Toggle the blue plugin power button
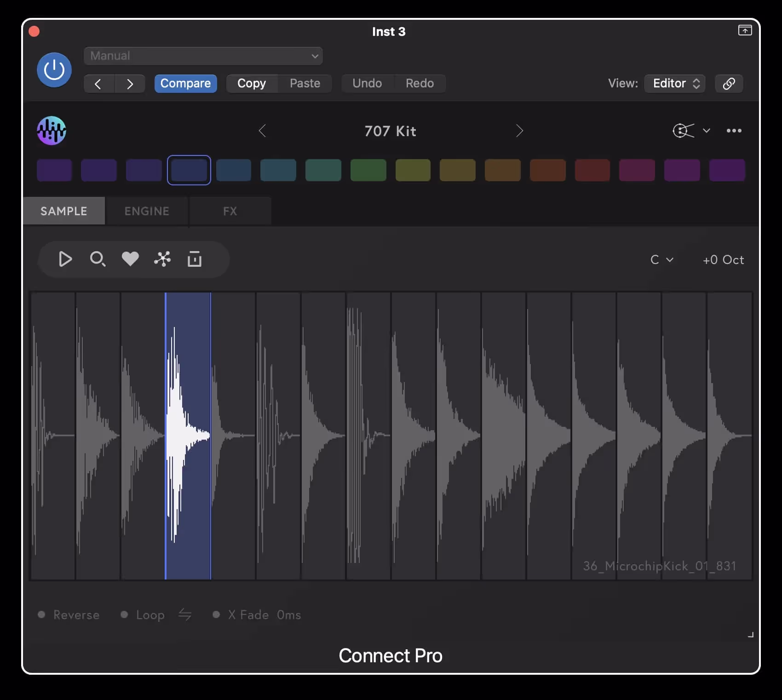782x700 pixels. 54,70
